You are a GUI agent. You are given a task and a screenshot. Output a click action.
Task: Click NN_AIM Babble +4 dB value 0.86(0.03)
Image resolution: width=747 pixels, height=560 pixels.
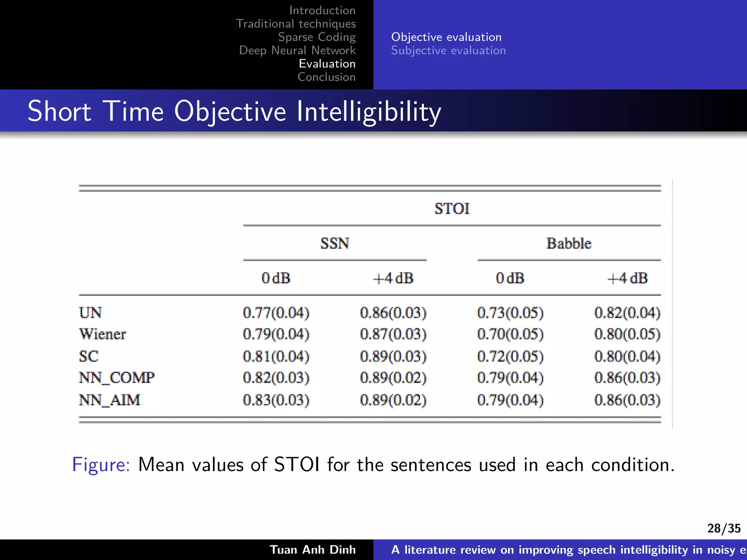(x=627, y=400)
